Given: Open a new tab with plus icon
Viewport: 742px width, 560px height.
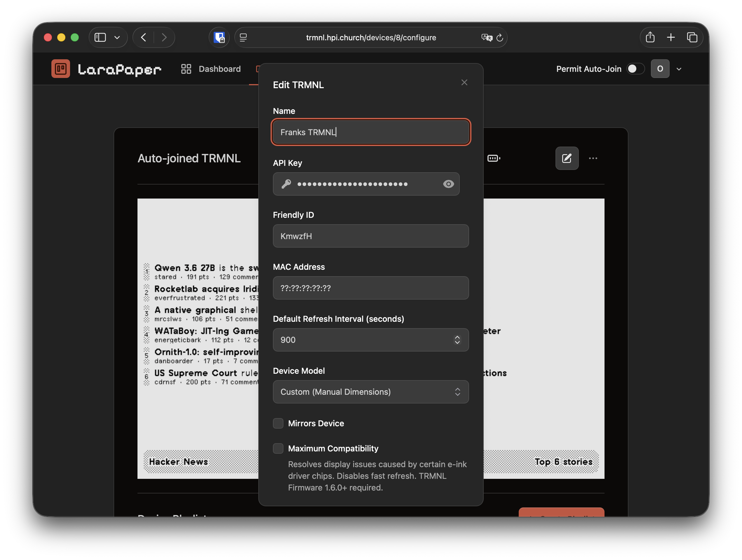Looking at the screenshot, I should point(671,37).
